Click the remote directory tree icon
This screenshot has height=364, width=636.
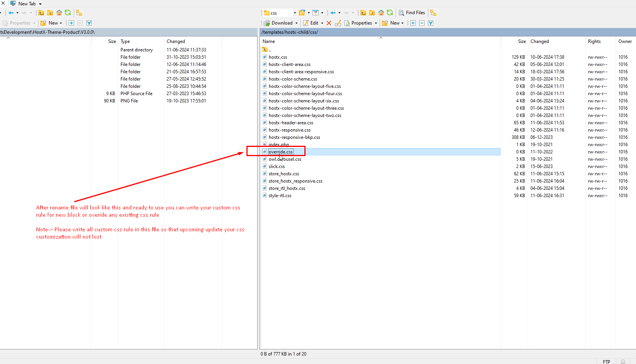pos(433,13)
